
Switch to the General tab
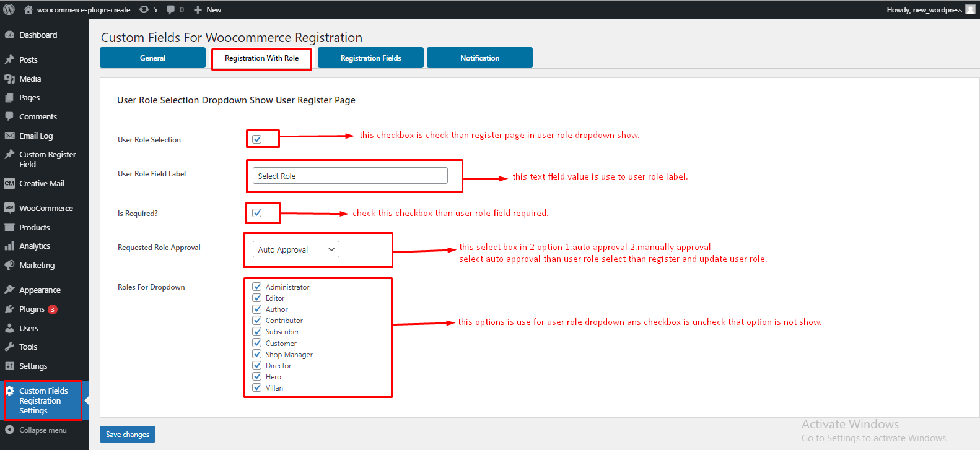click(x=152, y=58)
